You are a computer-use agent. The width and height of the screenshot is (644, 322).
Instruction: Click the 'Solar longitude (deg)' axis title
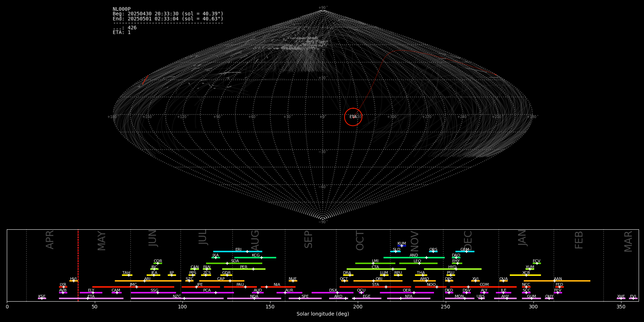[323, 314]
